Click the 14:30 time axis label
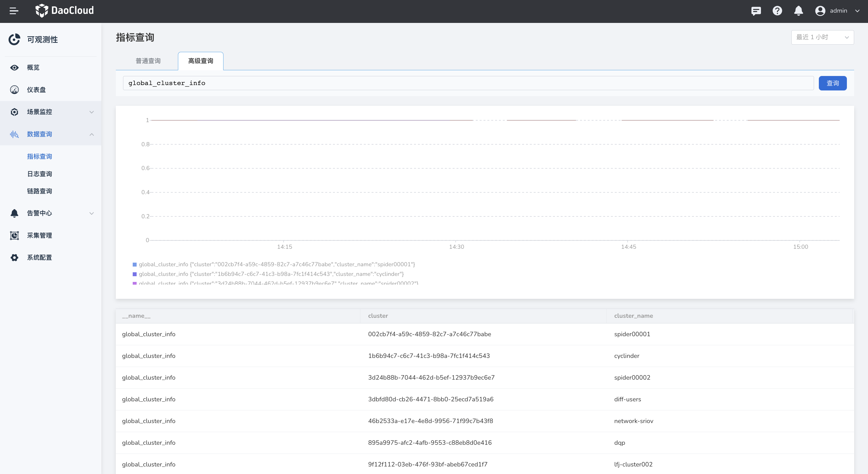 pyautogui.click(x=456, y=247)
